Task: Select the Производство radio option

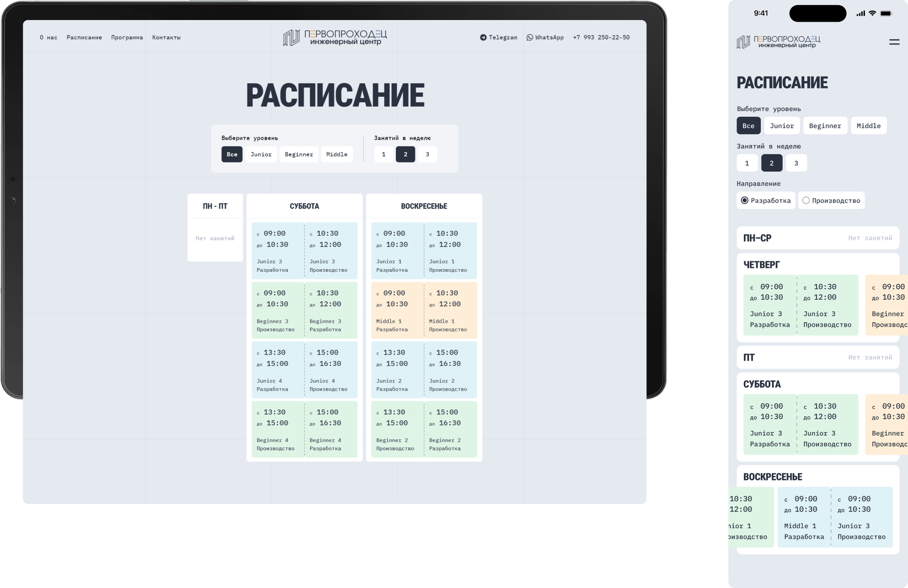Action: (x=806, y=200)
